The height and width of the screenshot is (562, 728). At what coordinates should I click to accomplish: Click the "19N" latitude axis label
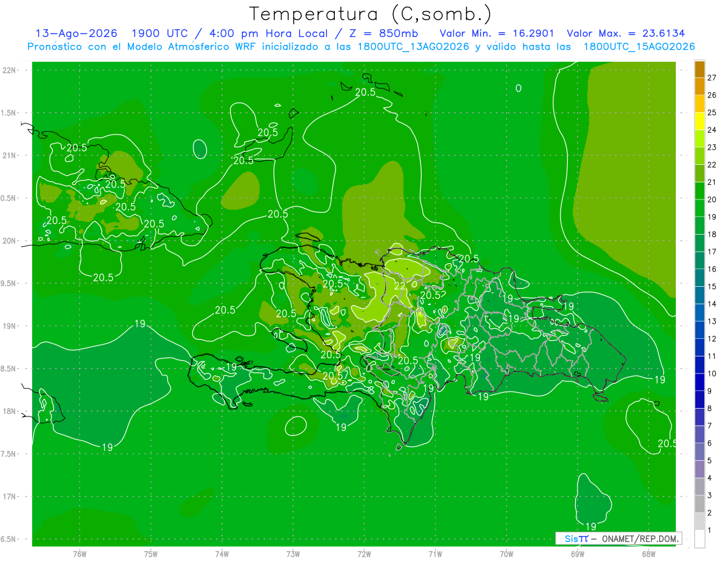click(x=10, y=326)
